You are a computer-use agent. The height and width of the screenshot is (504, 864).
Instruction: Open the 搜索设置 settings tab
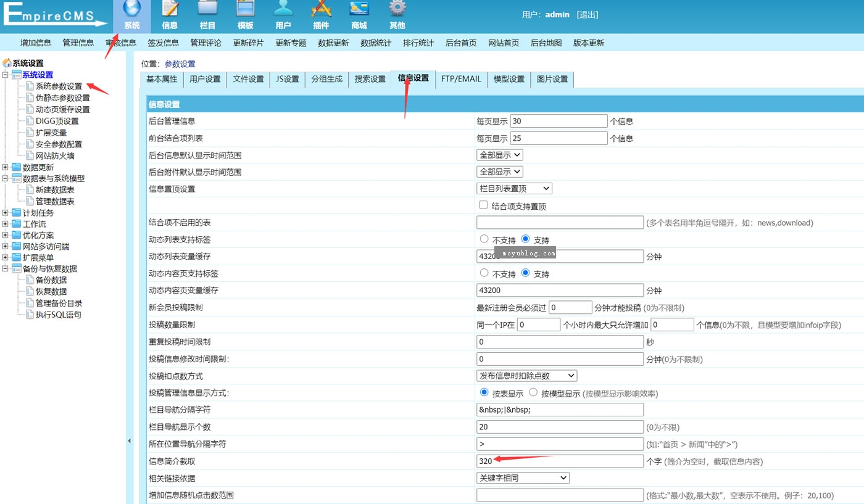click(369, 79)
